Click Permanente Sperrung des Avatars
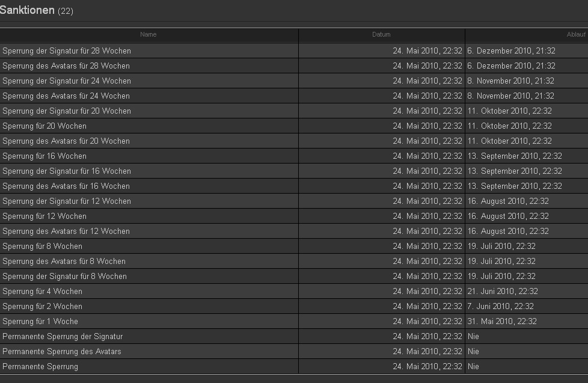This screenshot has height=383, width=588. tap(62, 352)
